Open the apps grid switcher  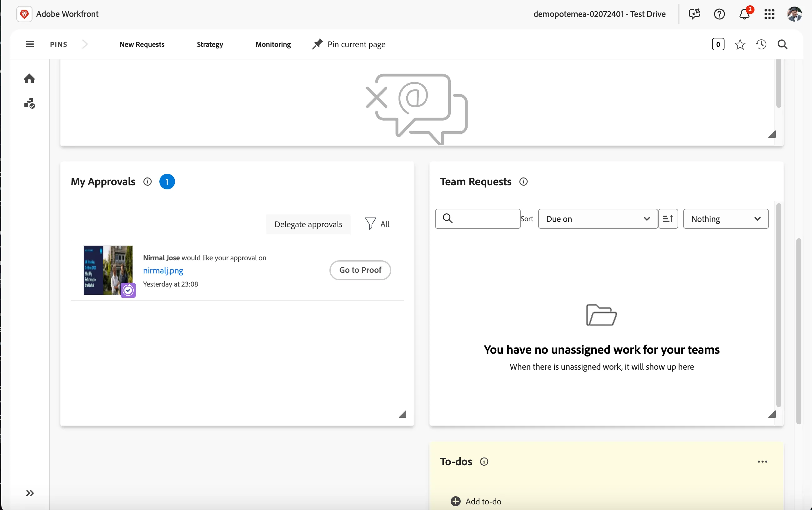coord(769,14)
